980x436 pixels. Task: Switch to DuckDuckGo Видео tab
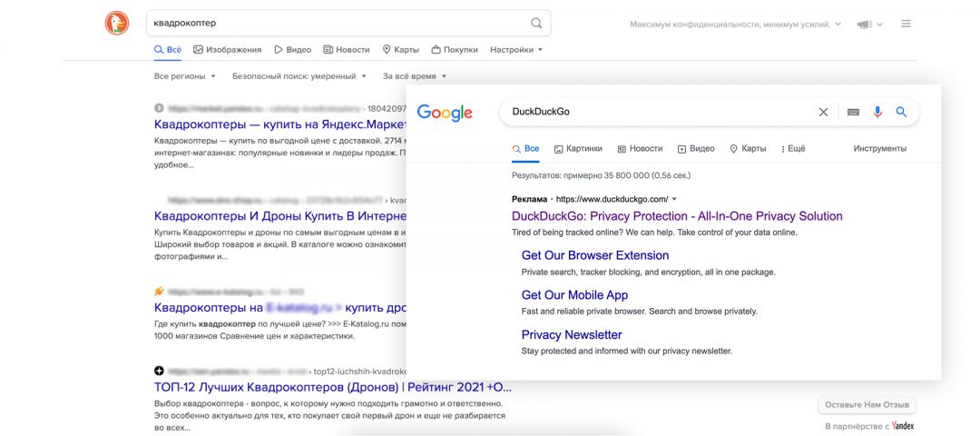click(292, 49)
